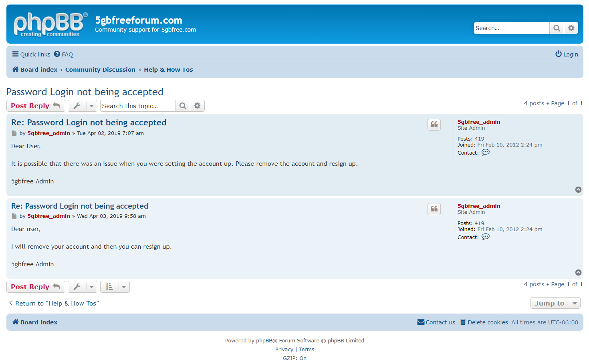Click 'Wed Apr 03, 2019 9:58 am' timestamp
The width and height of the screenshot is (589, 364).
(x=111, y=216)
